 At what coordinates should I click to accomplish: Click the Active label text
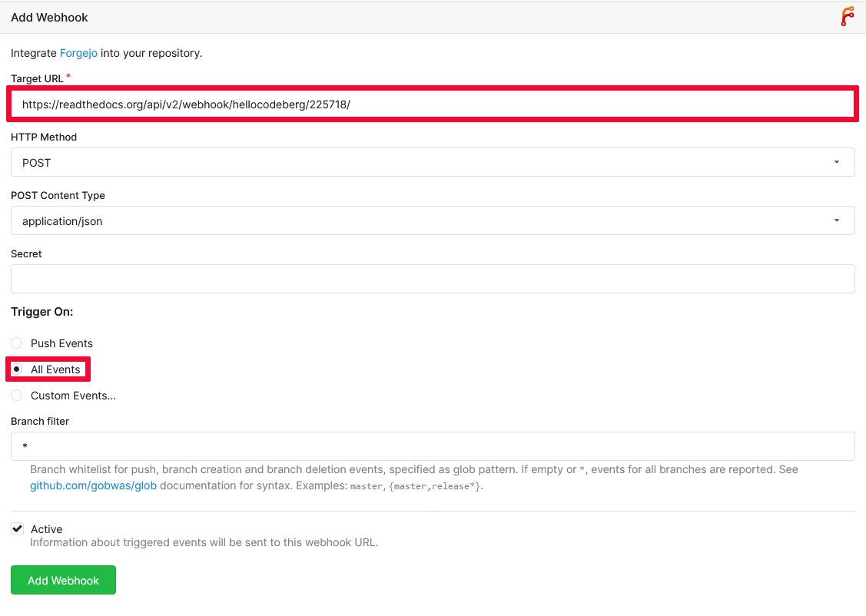pos(47,529)
